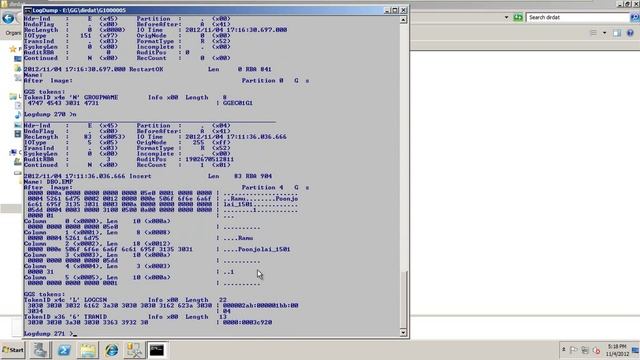Screen dimensions: 640x360
Task: Open the address bar history dropdown
Action: tap(507, 17)
